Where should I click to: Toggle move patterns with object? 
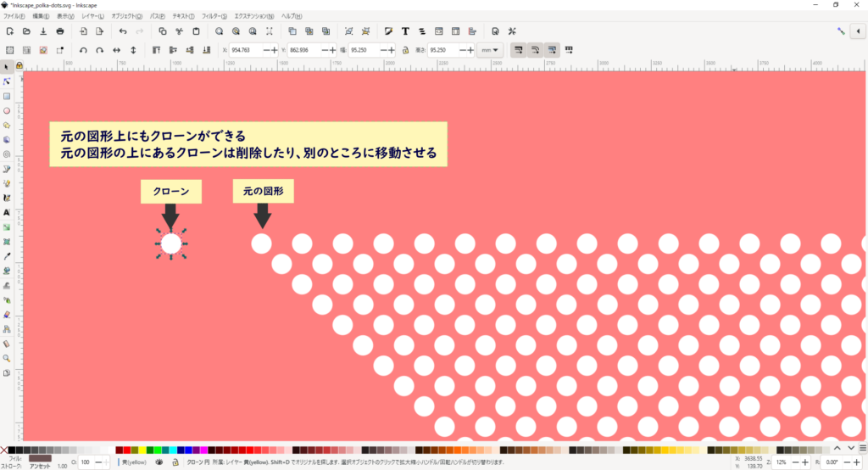pyautogui.click(x=569, y=50)
